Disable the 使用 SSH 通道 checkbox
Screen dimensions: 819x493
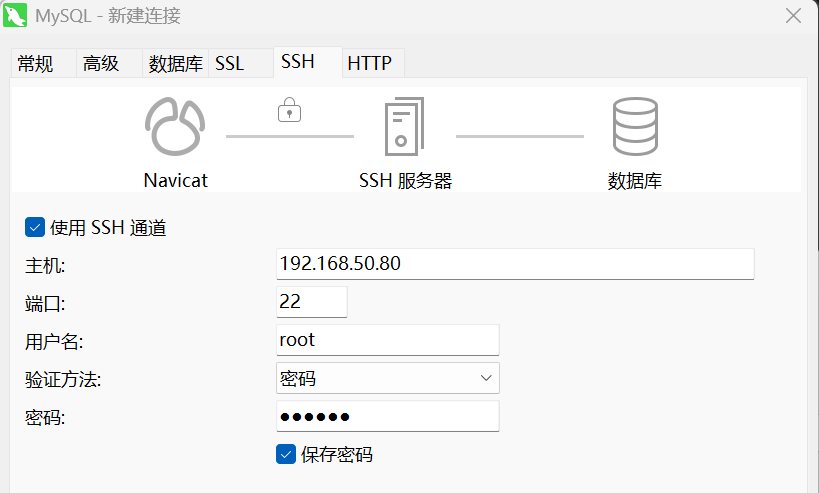[x=36, y=228]
